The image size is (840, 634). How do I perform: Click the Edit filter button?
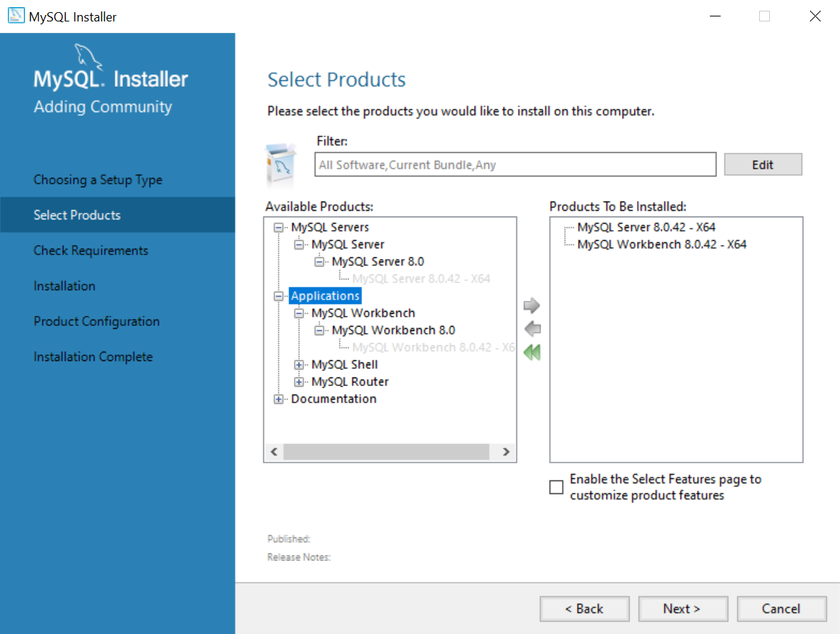(x=763, y=164)
